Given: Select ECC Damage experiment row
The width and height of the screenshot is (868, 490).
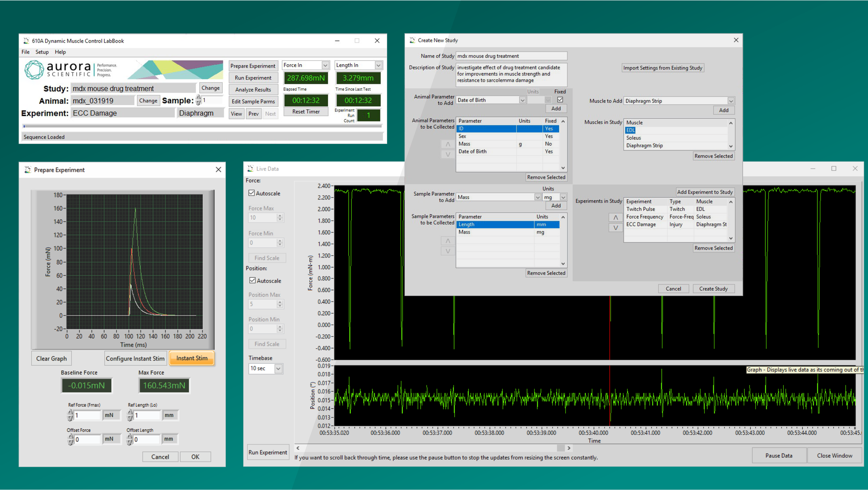Looking at the screenshot, I should tap(676, 224).
